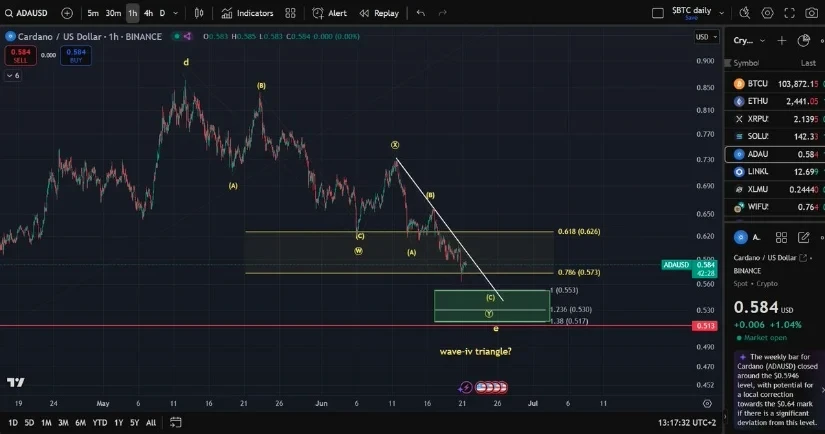Enter fullscreen mode
825x434 pixels.
[x=789, y=13]
